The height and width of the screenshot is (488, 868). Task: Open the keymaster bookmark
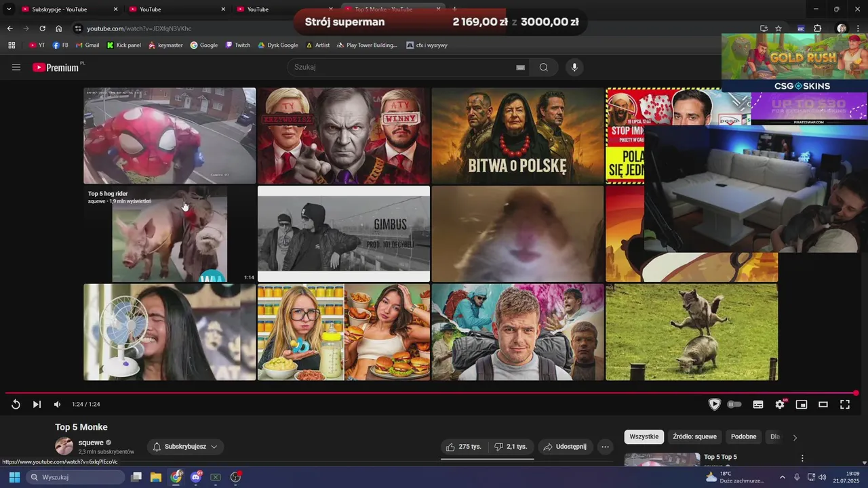click(x=165, y=45)
